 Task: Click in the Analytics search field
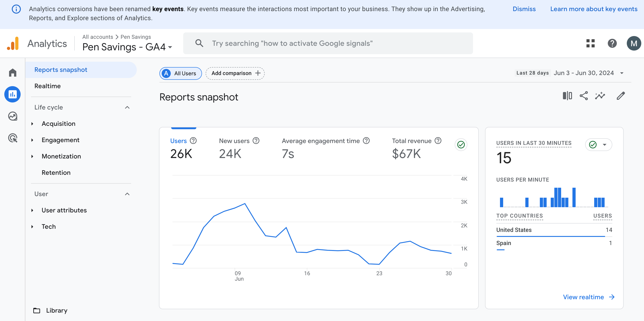click(328, 43)
